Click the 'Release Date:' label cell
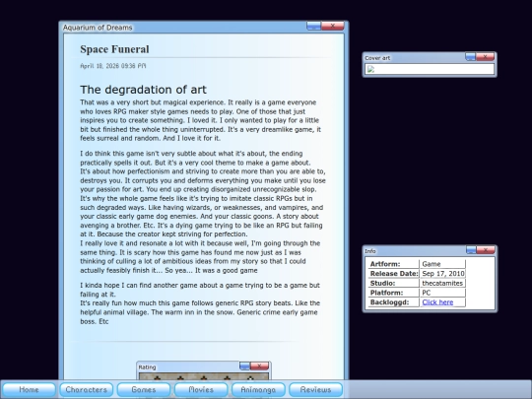Screen dimensions: 532x399 click(x=393, y=274)
